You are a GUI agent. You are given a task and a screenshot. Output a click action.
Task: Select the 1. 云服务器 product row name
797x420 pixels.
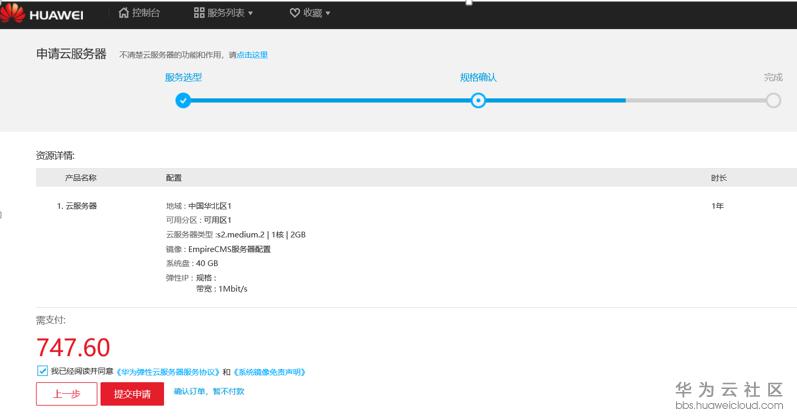click(x=77, y=206)
